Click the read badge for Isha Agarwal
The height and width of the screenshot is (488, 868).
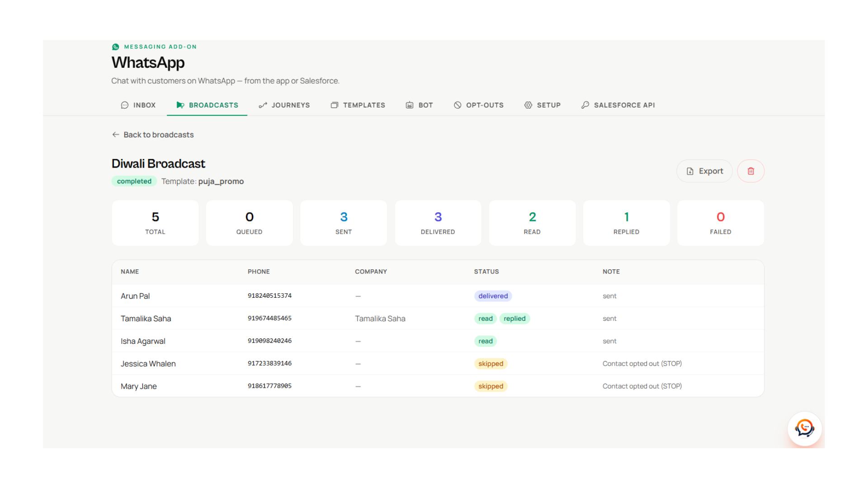point(486,341)
